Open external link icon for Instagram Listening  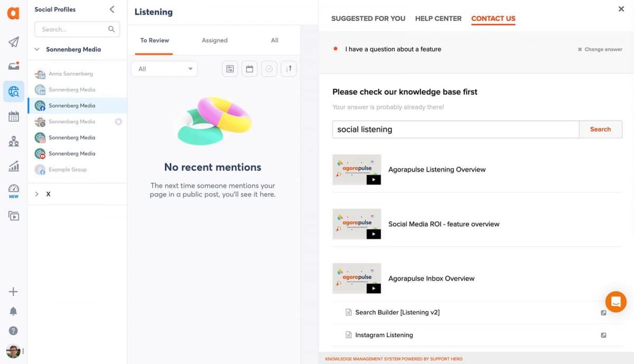click(x=603, y=335)
